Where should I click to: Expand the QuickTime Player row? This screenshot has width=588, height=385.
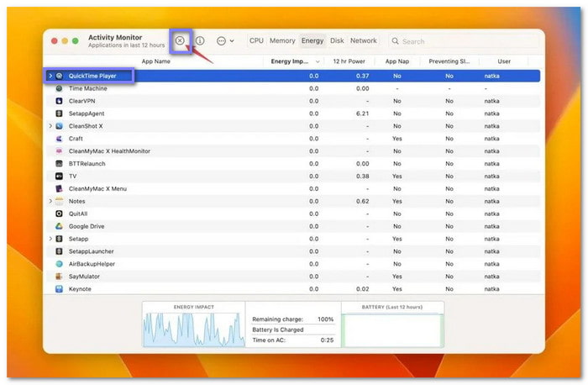click(x=50, y=76)
